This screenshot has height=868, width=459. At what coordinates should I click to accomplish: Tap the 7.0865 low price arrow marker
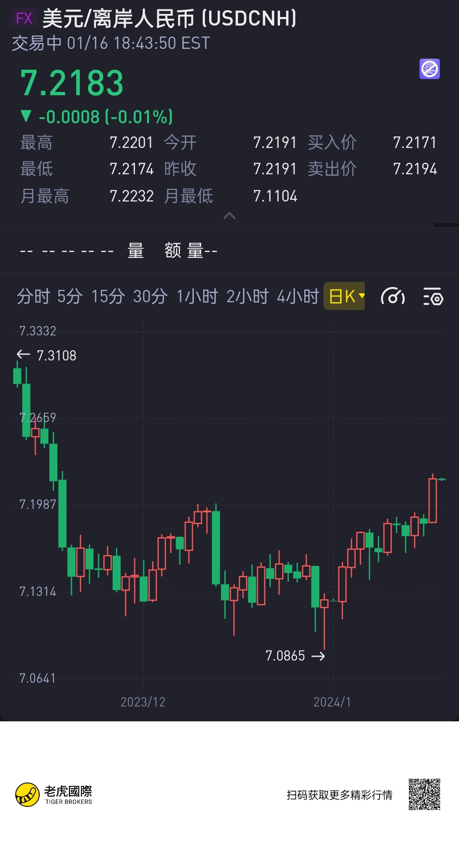point(295,656)
